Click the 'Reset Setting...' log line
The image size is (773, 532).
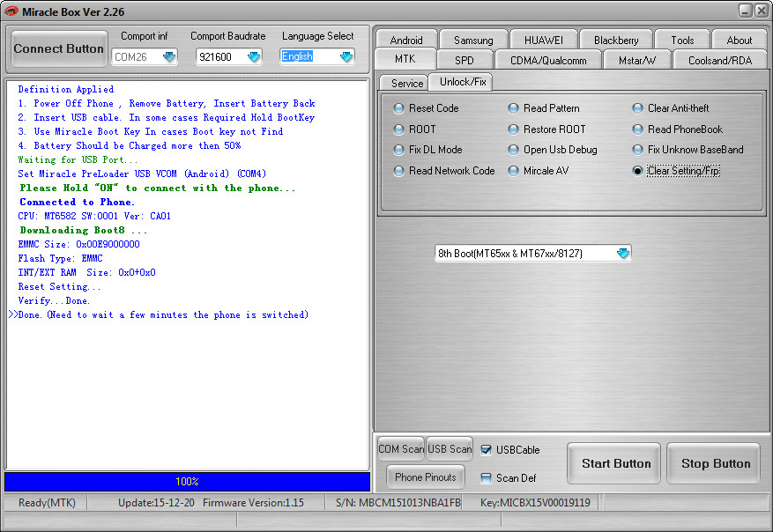click(59, 286)
